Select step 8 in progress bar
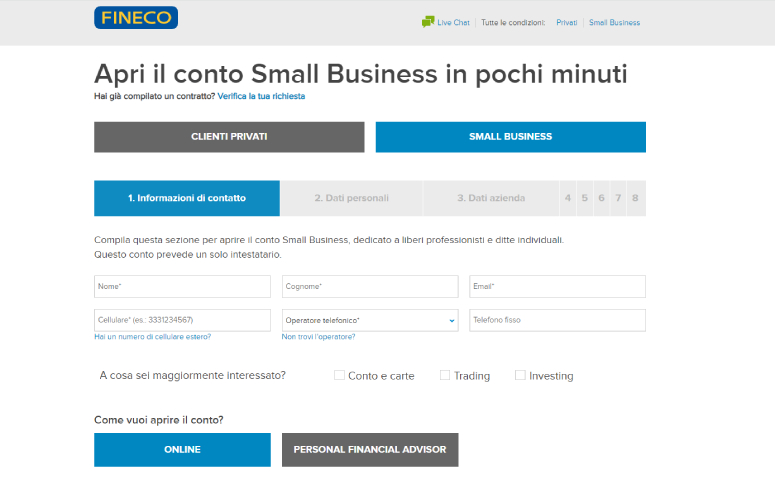 point(636,198)
